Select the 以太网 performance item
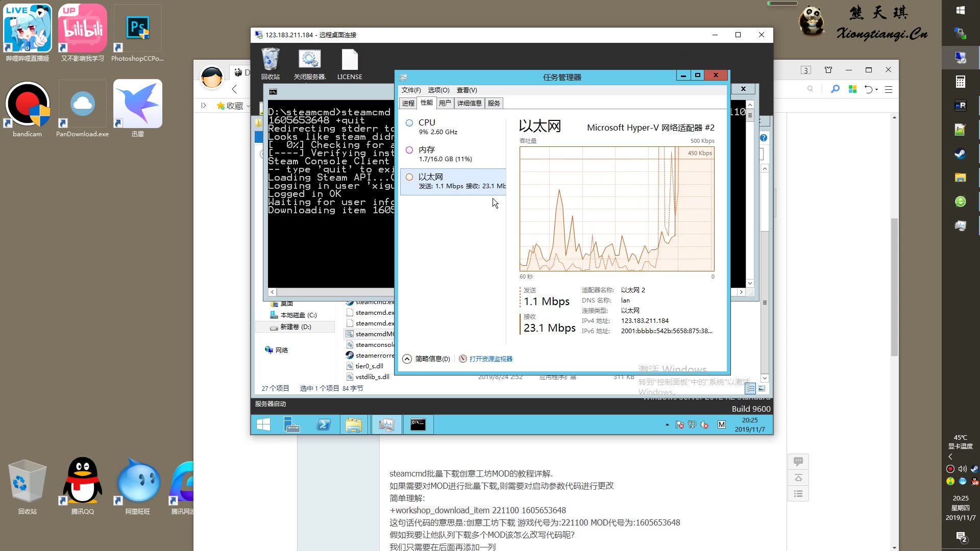Image resolution: width=980 pixels, height=551 pixels. tap(453, 181)
